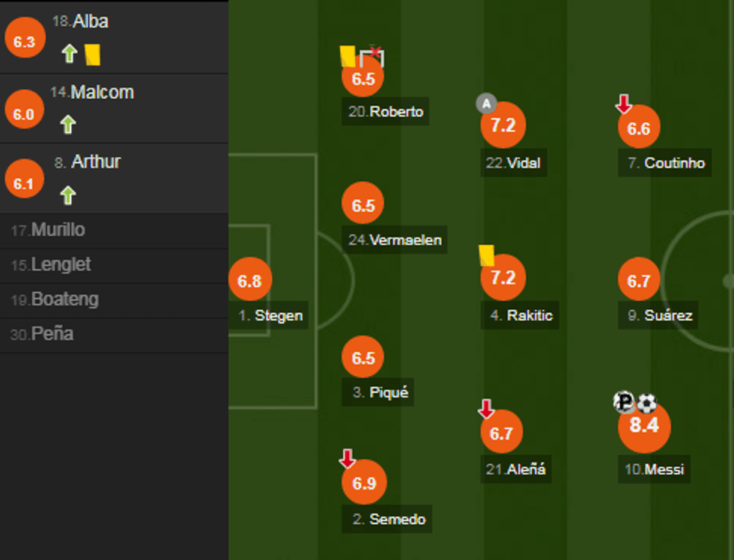Click the red down arrow on Aleñá
This screenshot has height=560, width=734.
(486, 409)
